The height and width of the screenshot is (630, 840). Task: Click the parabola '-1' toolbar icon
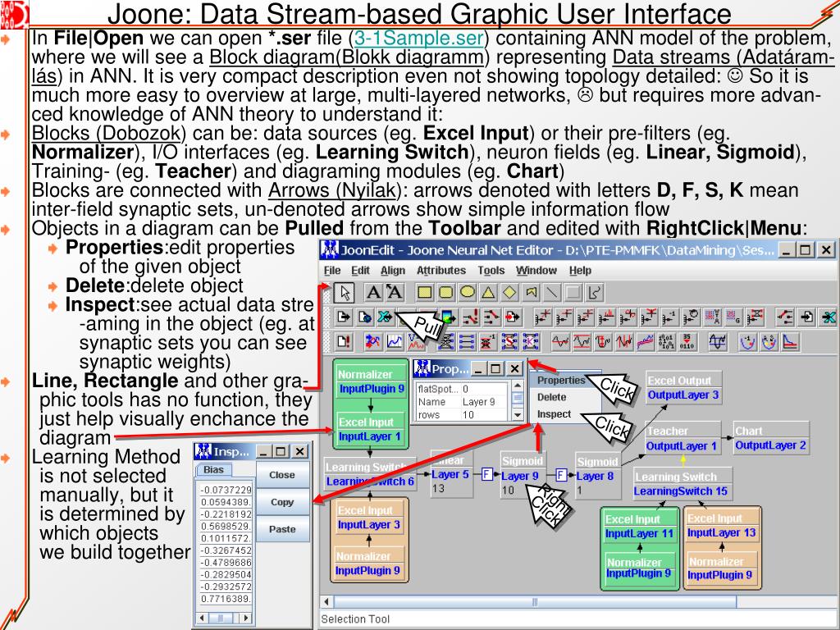pyautogui.click(x=748, y=341)
